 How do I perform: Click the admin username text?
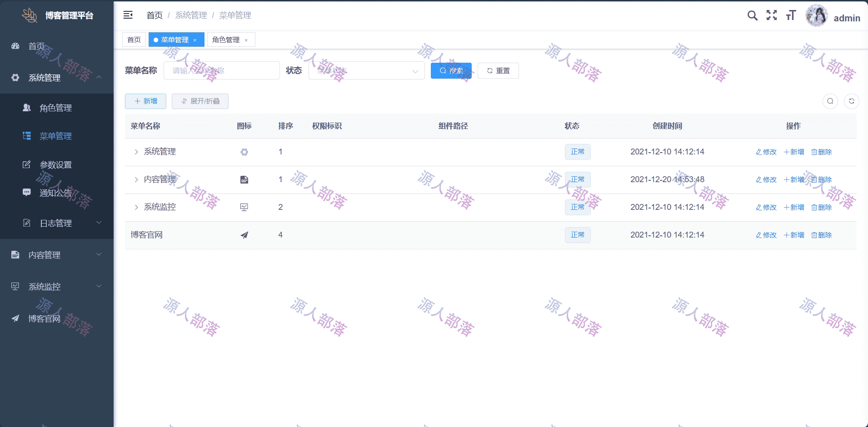pos(847,18)
